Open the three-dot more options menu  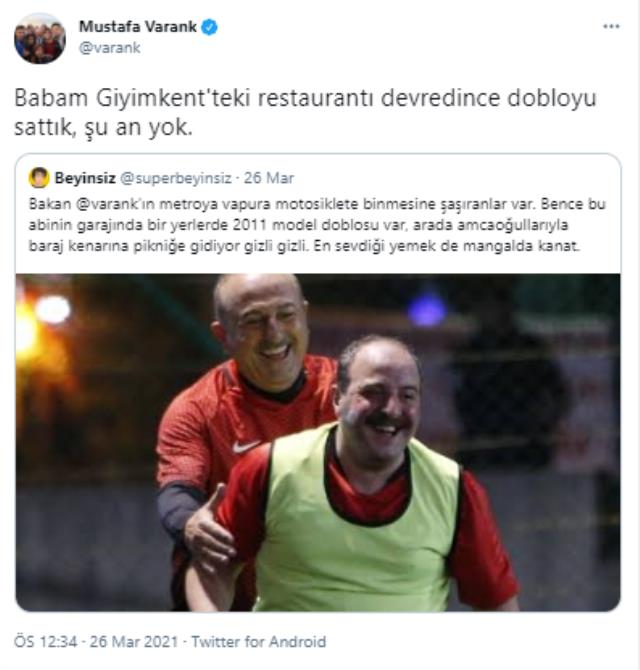point(611,26)
